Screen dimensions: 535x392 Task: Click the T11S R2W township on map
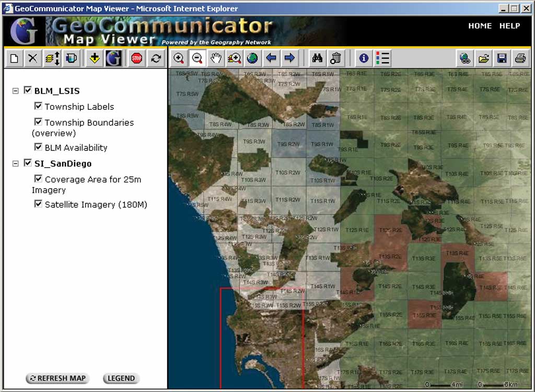click(288, 200)
